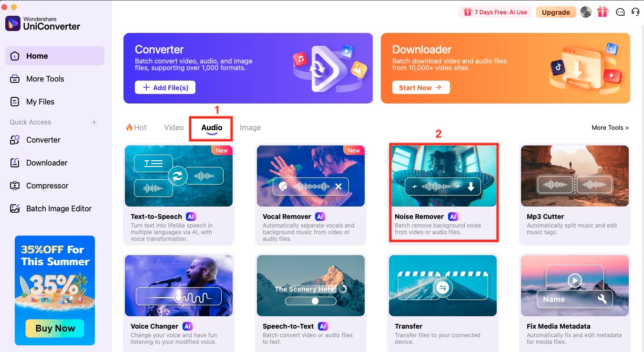644x352 pixels.
Task: Switch to the Video tab
Action: (174, 127)
